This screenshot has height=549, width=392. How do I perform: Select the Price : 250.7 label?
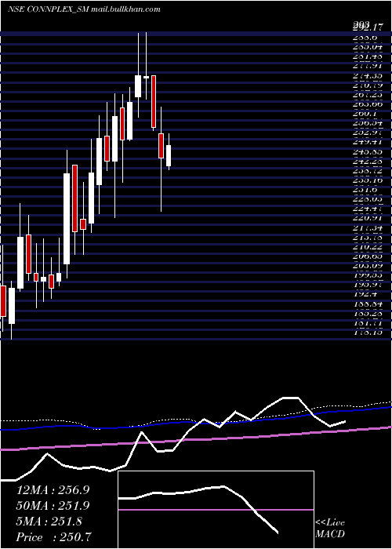[x=54, y=537]
